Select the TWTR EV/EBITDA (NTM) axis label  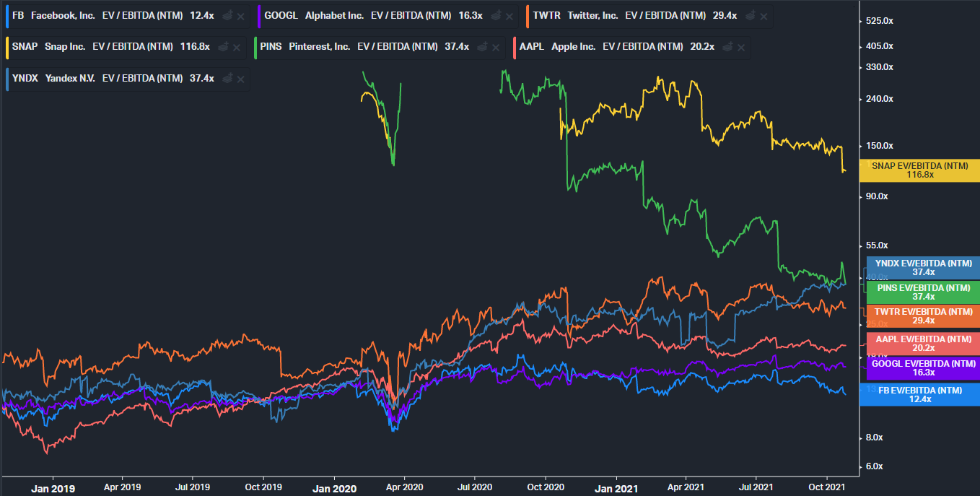(923, 316)
